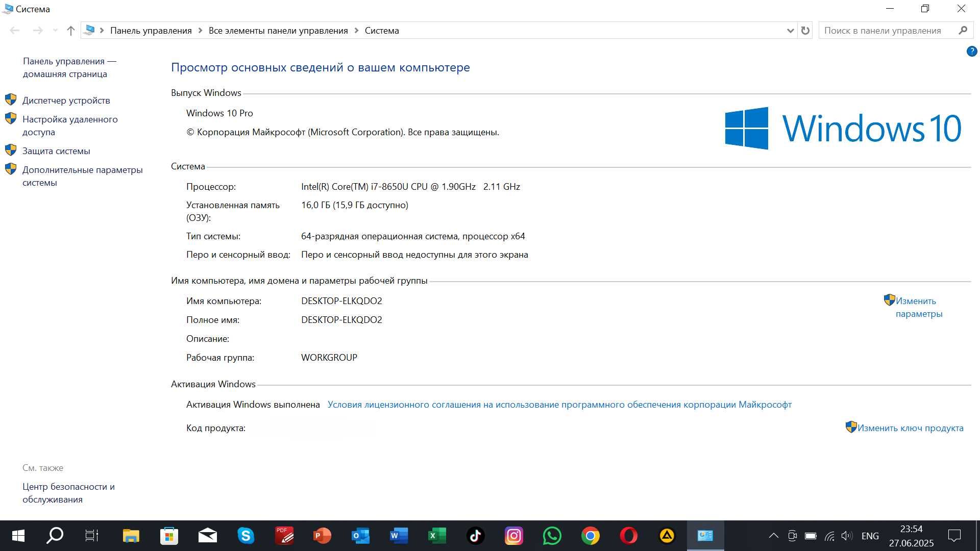Click the Forward navigation arrow

click(x=38, y=31)
